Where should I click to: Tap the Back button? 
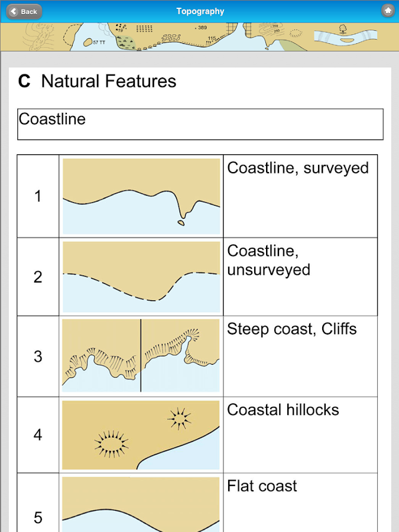[24, 11]
